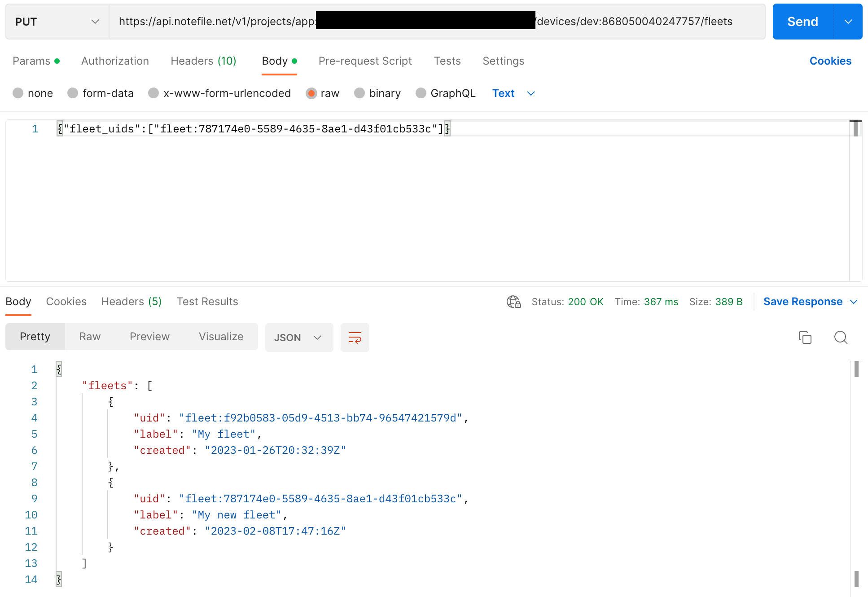Click the fleet:787174e0 uid in response
This screenshot has height=597, width=868.
[x=320, y=499]
